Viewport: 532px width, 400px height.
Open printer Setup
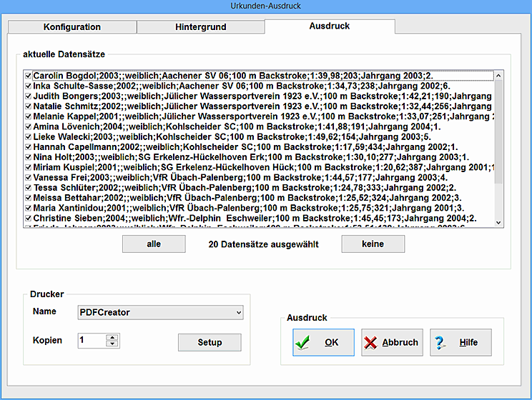pos(210,342)
